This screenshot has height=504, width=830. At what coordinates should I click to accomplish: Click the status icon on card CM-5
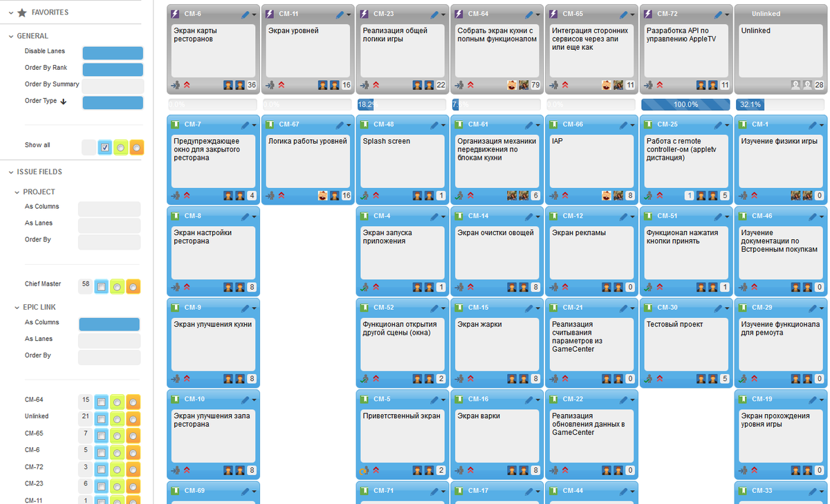(365, 471)
